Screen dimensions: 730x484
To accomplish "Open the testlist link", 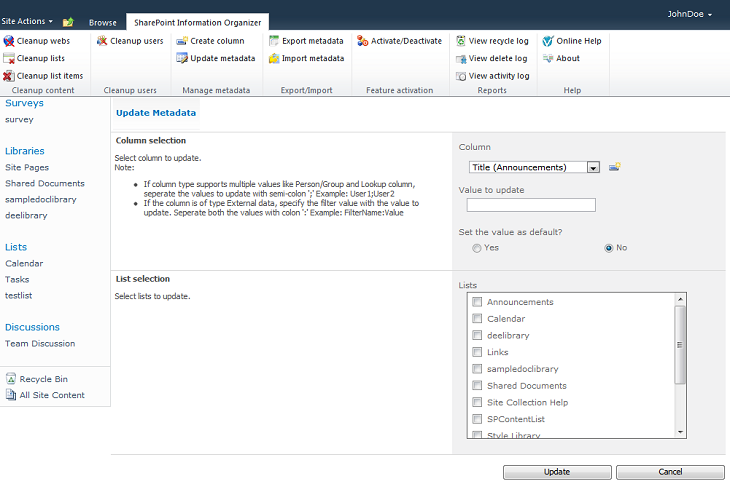I will tap(19, 296).
